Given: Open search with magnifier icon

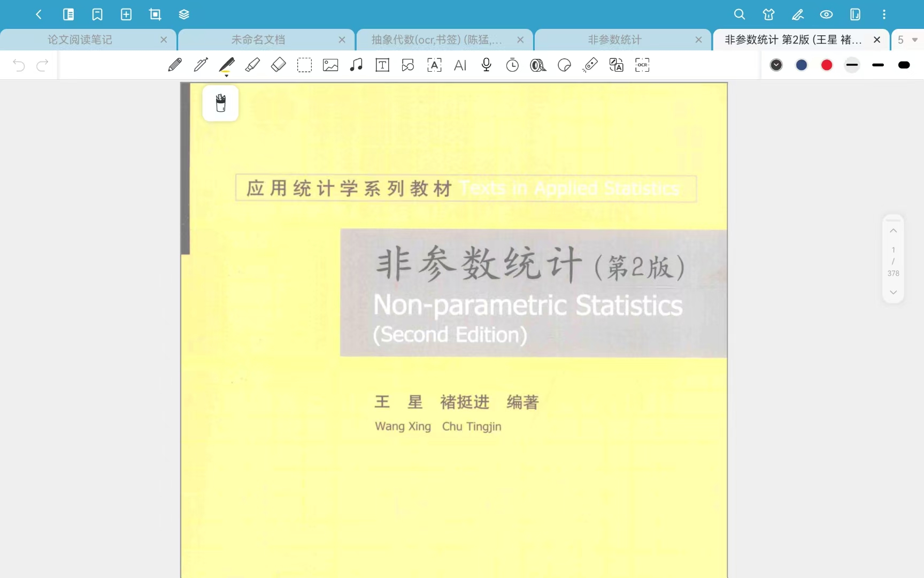Looking at the screenshot, I should coord(740,14).
